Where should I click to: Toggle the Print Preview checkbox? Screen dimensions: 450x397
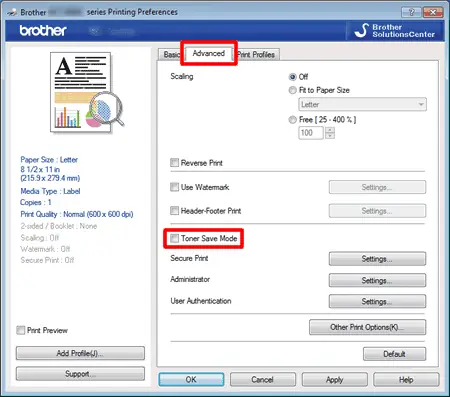[21, 330]
